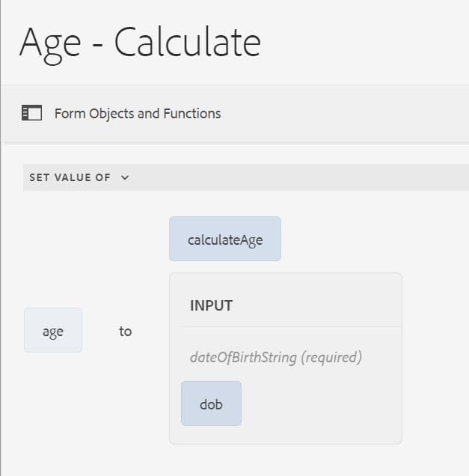Click the grey rule-type bar right of SET VALUE OF
469x476 pixels.
[299, 177]
